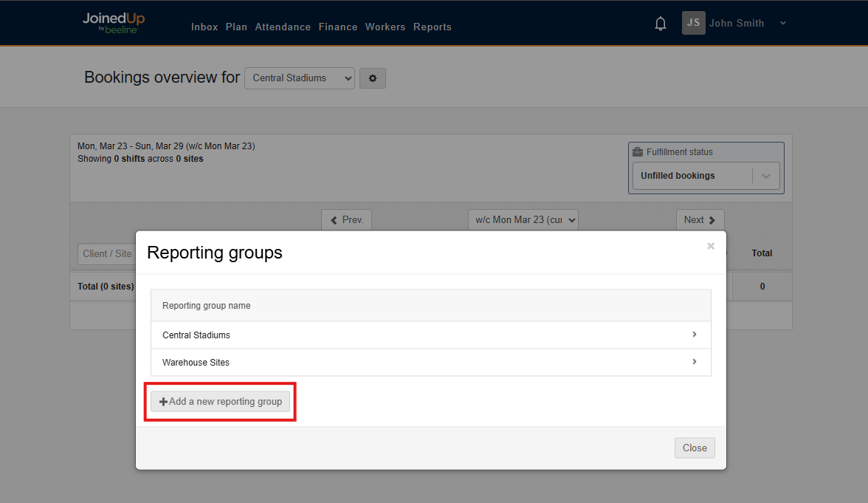Click the left arrow inside the Prev button

coord(332,219)
